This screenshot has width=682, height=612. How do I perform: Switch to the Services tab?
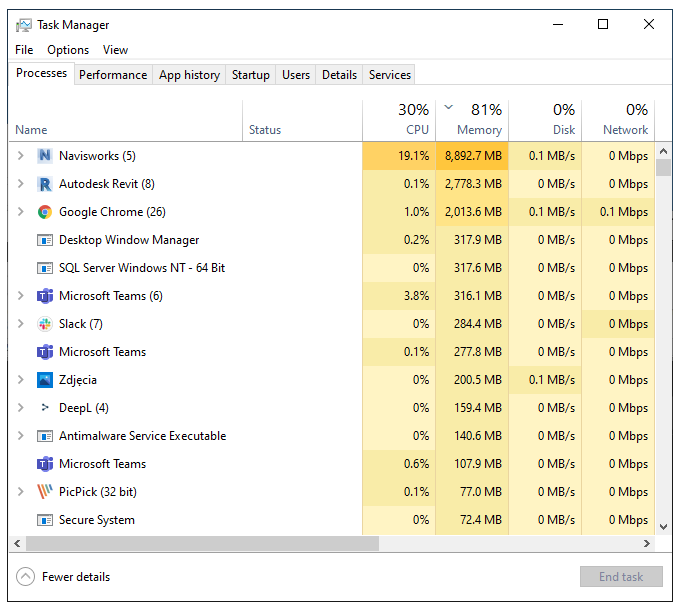390,75
